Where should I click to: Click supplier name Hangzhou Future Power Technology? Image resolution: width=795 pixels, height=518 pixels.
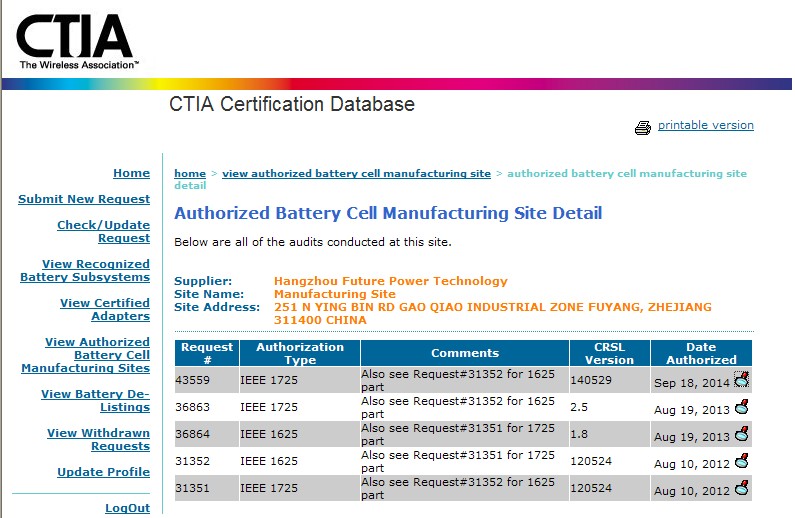pyautogui.click(x=390, y=281)
